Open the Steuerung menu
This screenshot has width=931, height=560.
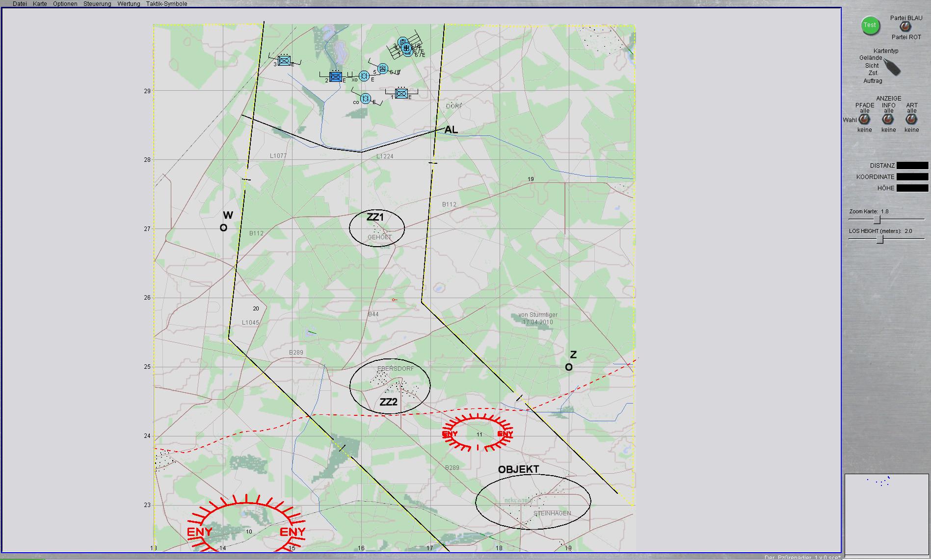(97, 4)
